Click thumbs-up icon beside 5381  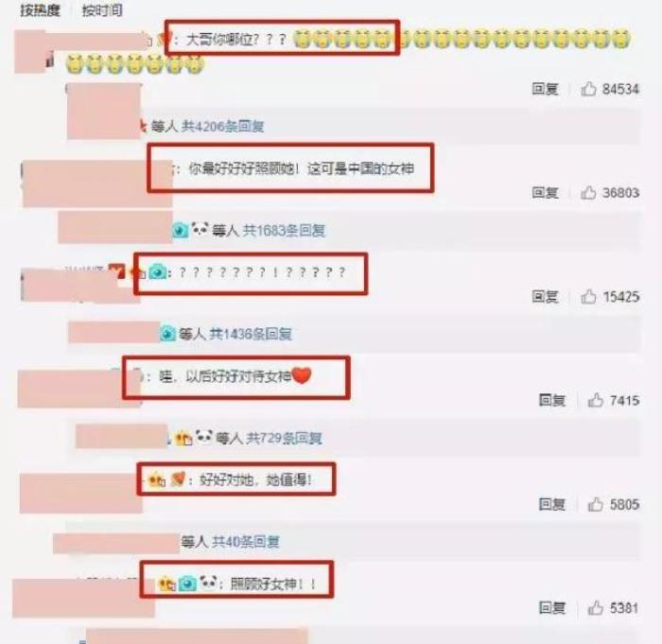tap(595, 608)
